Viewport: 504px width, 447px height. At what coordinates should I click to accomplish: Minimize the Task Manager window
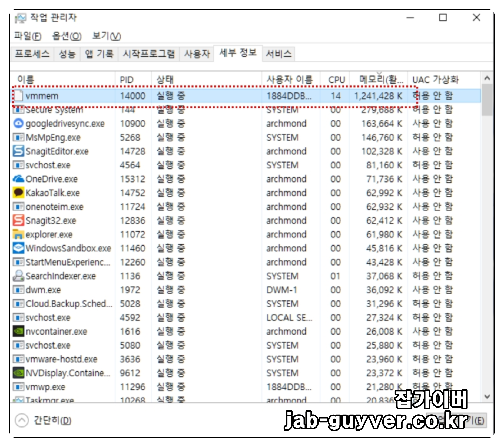point(410,18)
